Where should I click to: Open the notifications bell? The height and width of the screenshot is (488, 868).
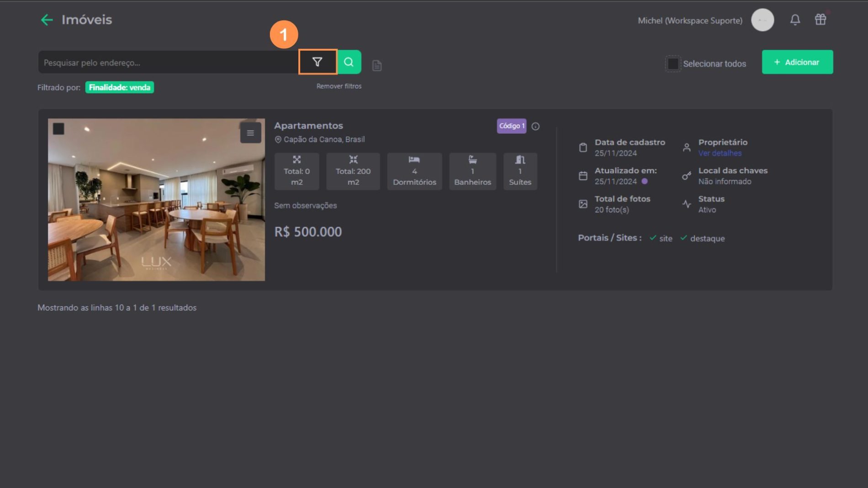tap(795, 20)
